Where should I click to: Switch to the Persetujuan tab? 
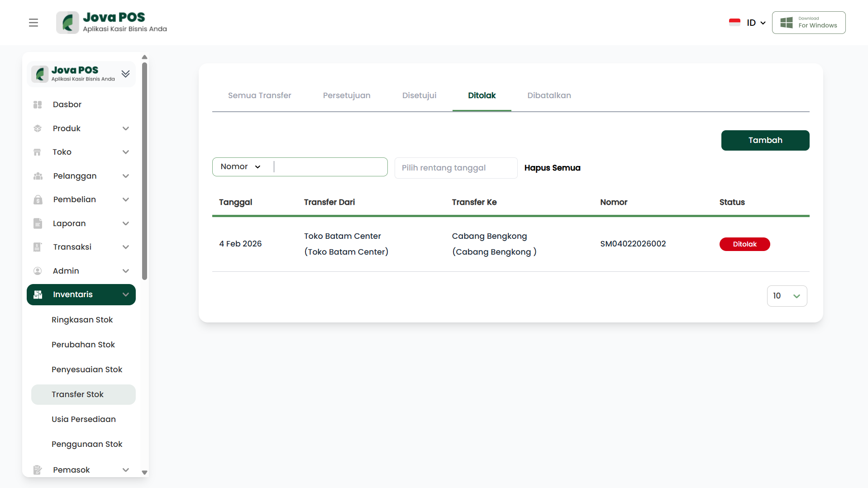tap(346, 95)
